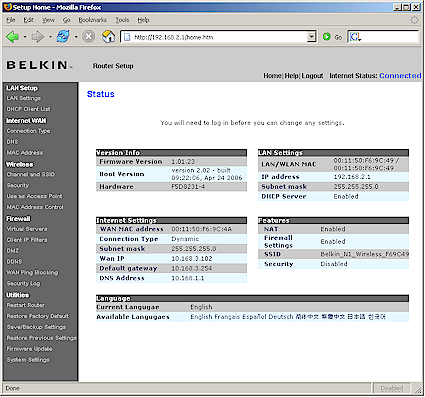The image size is (425, 397).
Task: Open MAC Address under Internet WAN
Action: (25, 153)
